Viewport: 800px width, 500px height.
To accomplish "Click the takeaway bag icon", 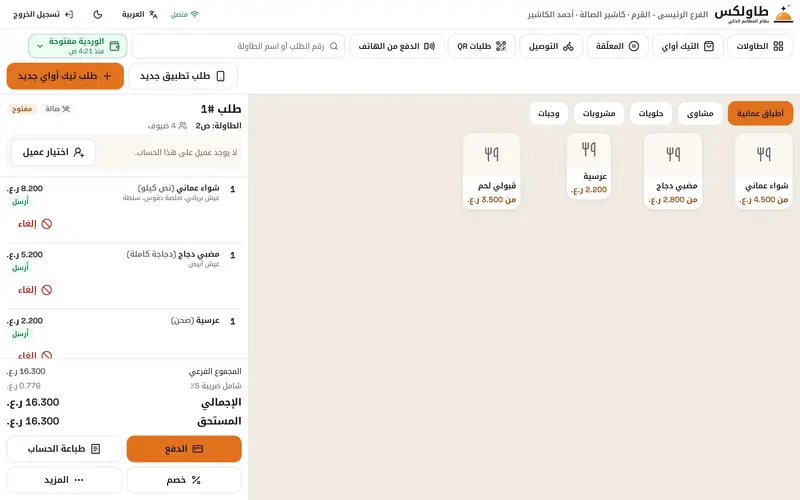I will pos(709,46).
